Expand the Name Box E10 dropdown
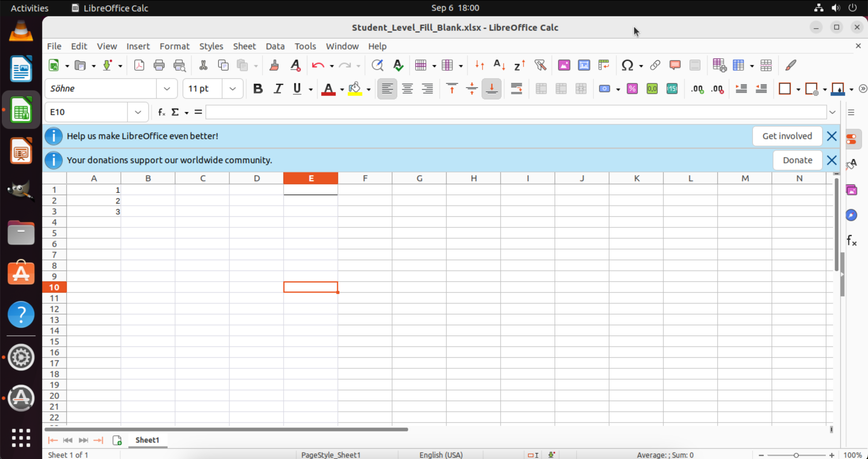 (x=138, y=112)
